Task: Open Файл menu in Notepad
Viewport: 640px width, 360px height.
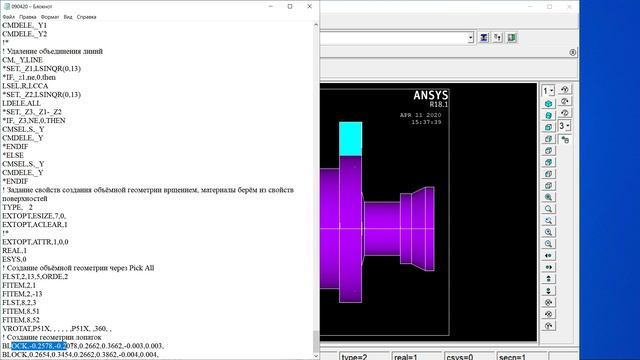Action: pyautogui.click(x=8, y=17)
